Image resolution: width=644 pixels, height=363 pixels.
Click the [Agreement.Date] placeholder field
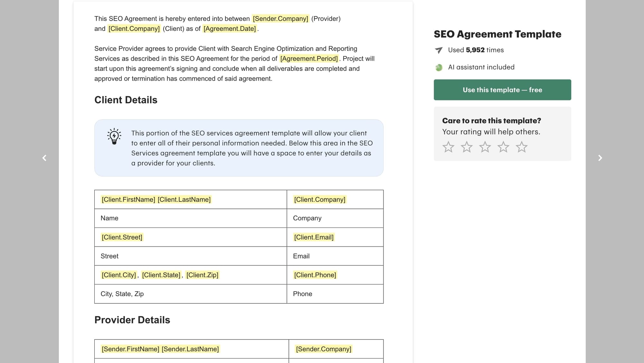point(230,29)
